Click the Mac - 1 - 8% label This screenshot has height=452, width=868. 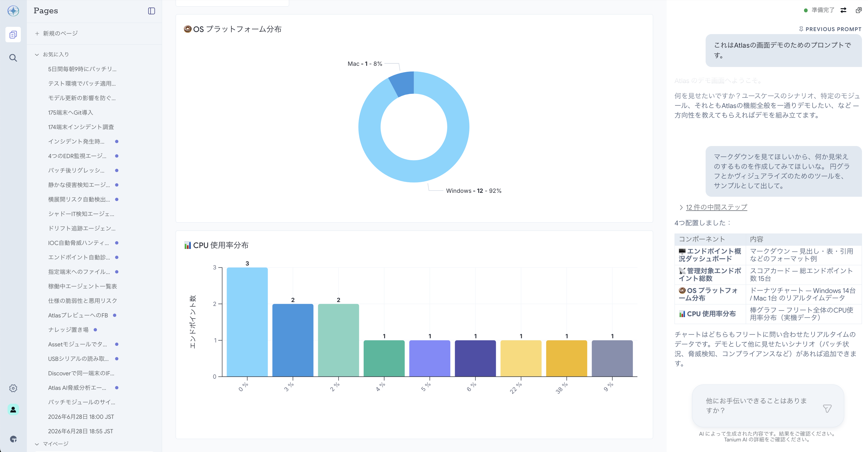[x=365, y=64]
